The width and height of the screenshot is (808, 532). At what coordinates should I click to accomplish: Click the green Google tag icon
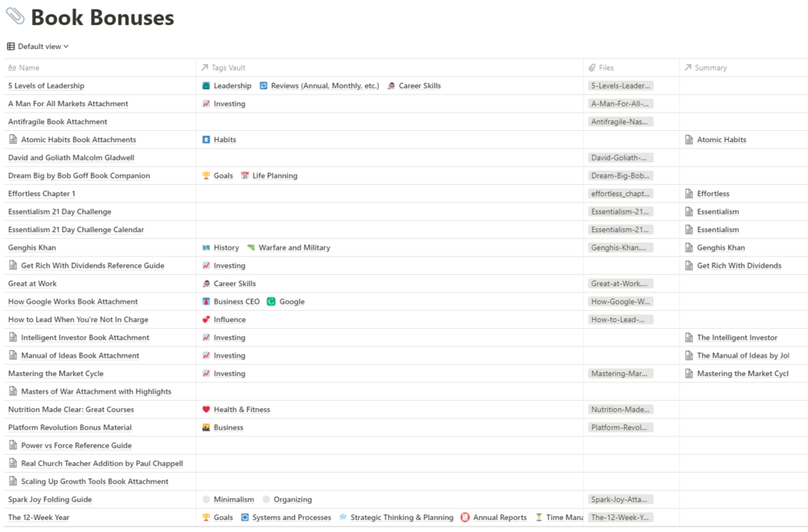(x=271, y=302)
